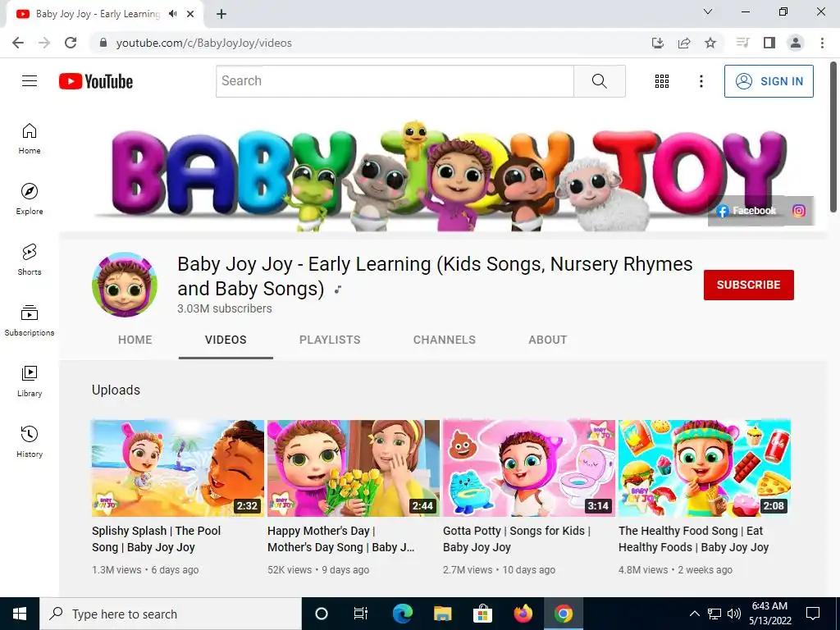
Task: Open Library in the sidebar
Action: (x=30, y=381)
